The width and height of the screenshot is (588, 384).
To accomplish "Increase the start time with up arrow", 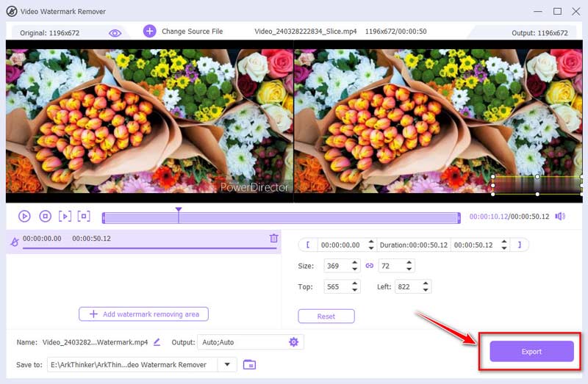I will (371, 242).
